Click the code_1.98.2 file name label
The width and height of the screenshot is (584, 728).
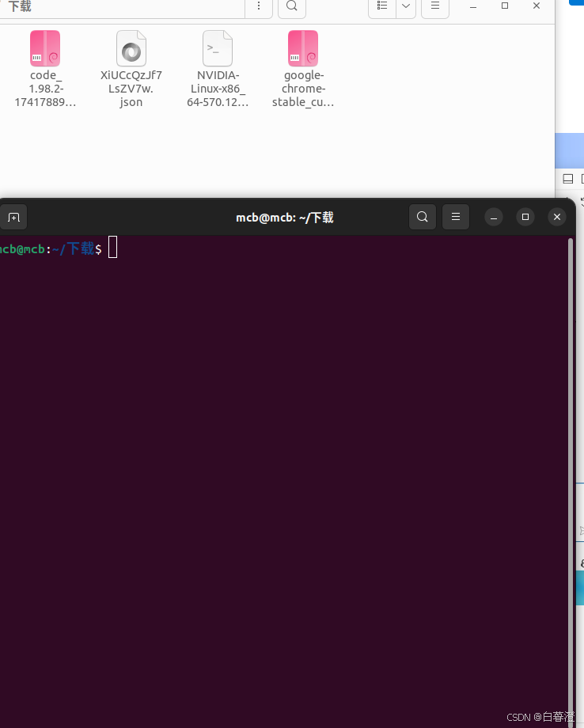coord(45,89)
